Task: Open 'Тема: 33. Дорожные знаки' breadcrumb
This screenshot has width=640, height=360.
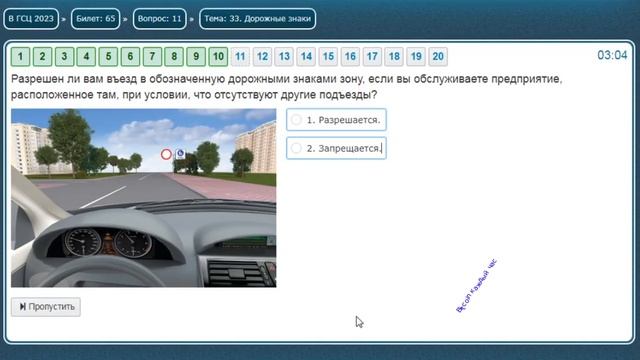Action: 258,19
